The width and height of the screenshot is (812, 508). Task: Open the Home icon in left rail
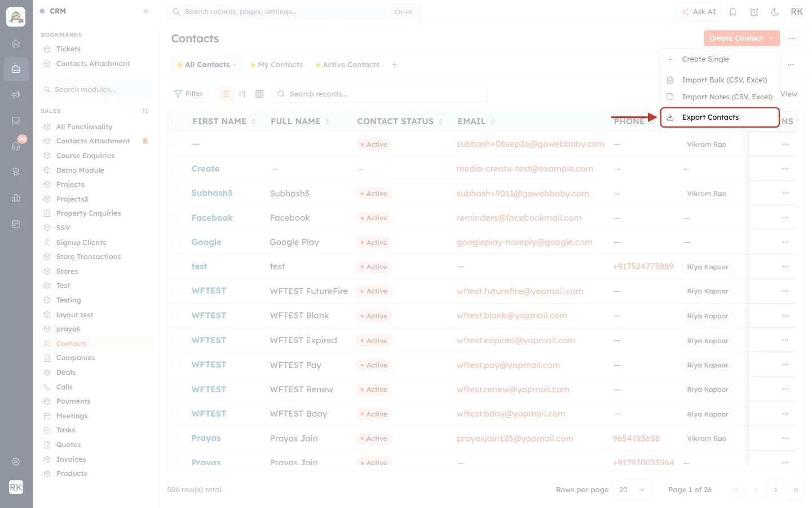[16, 43]
